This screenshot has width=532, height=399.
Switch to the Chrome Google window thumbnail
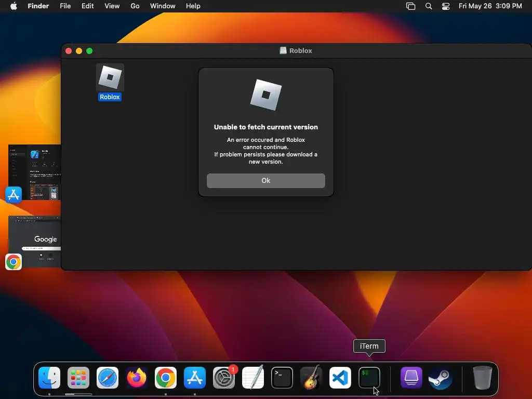click(35, 241)
